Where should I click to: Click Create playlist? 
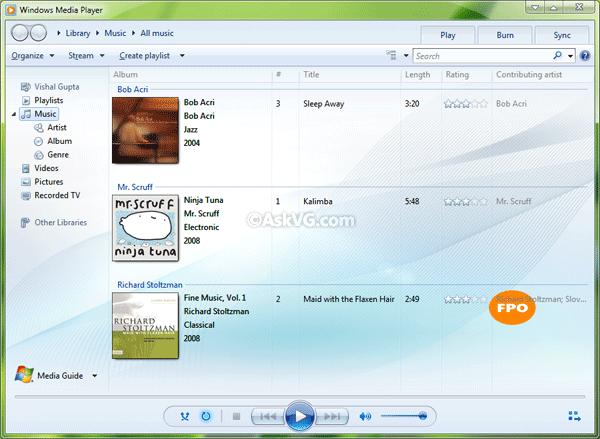[x=145, y=55]
